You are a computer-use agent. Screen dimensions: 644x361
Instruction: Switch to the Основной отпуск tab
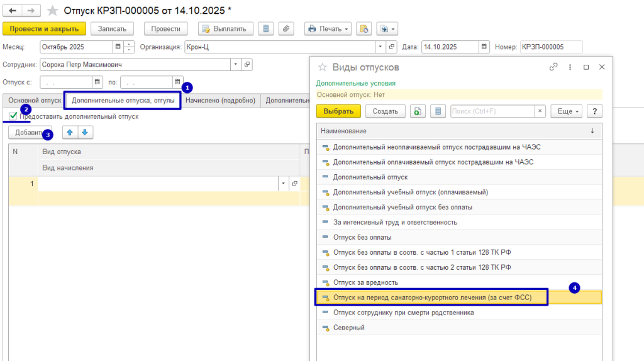click(x=34, y=100)
